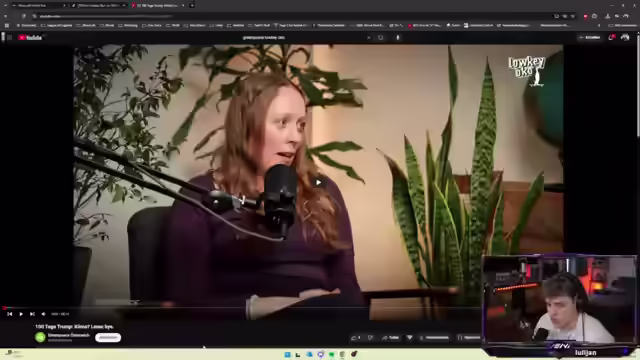The width and height of the screenshot is (640, 360).
Task: Play the video using the player's play button
Action: click(x=21, y=314)
